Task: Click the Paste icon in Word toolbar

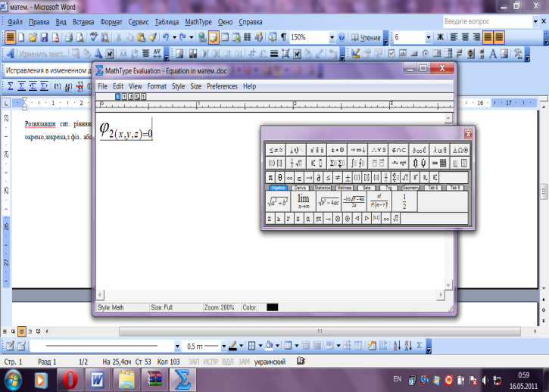Action: [x=142, y=37]
